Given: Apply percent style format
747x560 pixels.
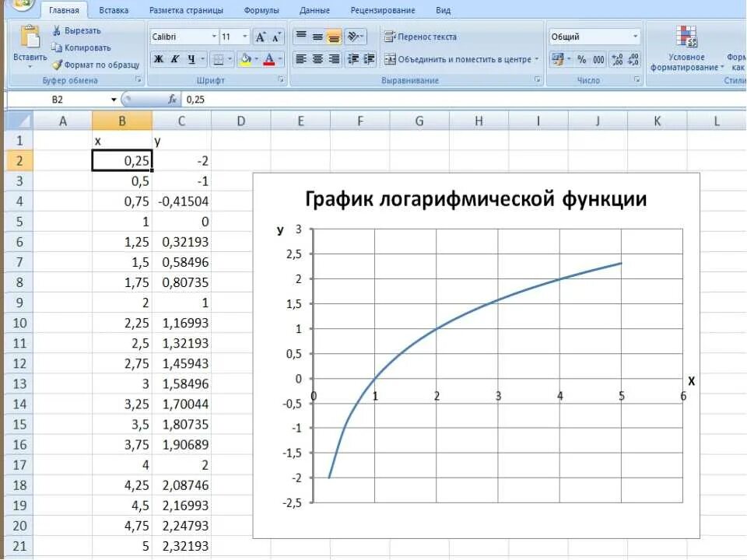Looking at the screenshot, I should [582, 59].
